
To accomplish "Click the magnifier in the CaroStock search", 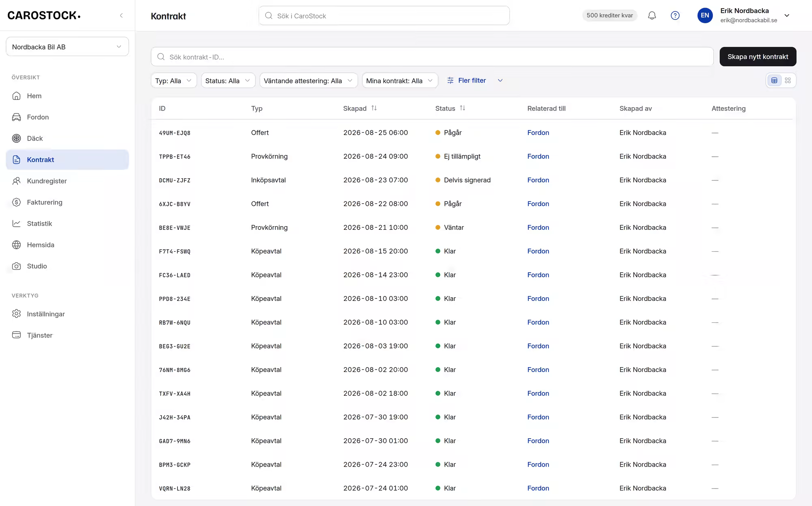I will [x=268, y=16].
